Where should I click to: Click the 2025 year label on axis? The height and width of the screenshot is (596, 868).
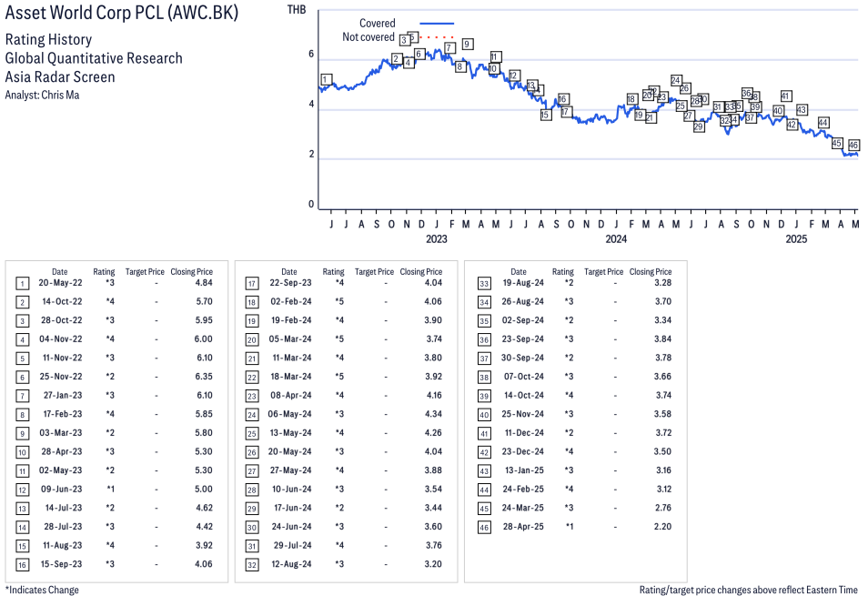pyautogui.click(x=796, y=239)
